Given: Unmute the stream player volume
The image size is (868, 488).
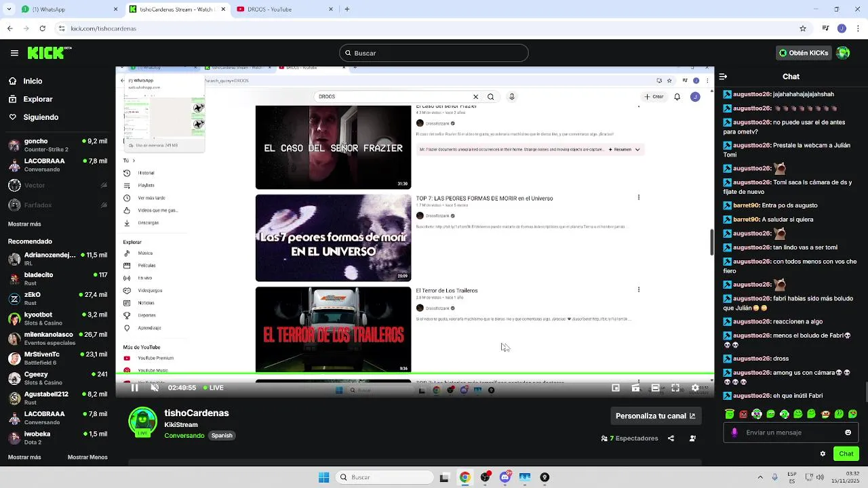Looking at the screenshot, I should (x=155, y=388).
